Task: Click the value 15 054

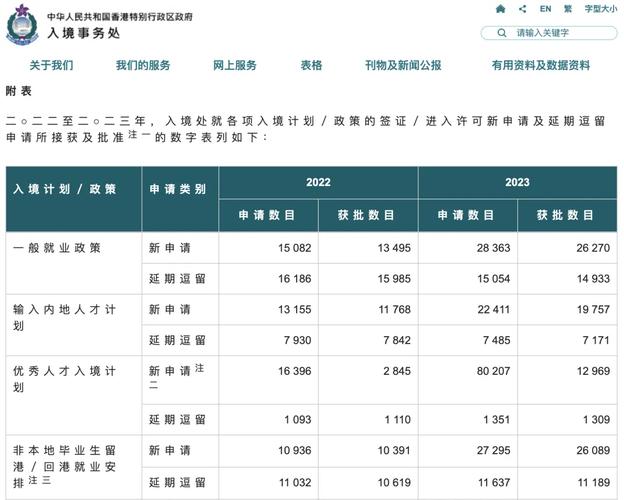Action: (x=493, y=279)
